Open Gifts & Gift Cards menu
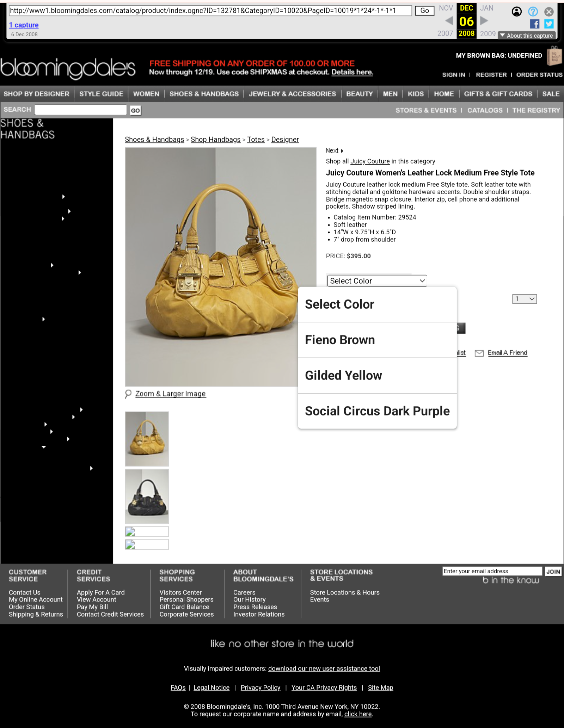 point(498,94)
